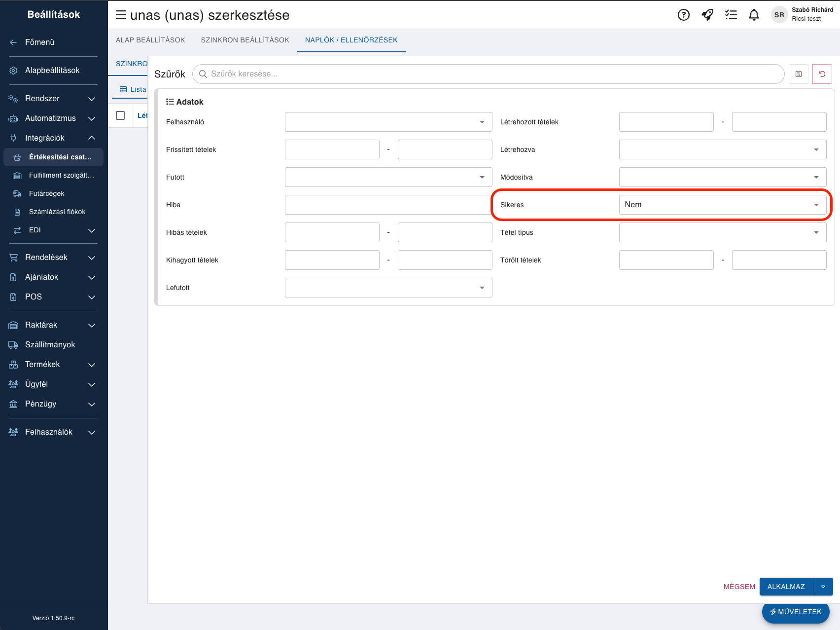Click the Pénzügy bank icon
Screen dimensions: 840x630
[x=13, y=404]
